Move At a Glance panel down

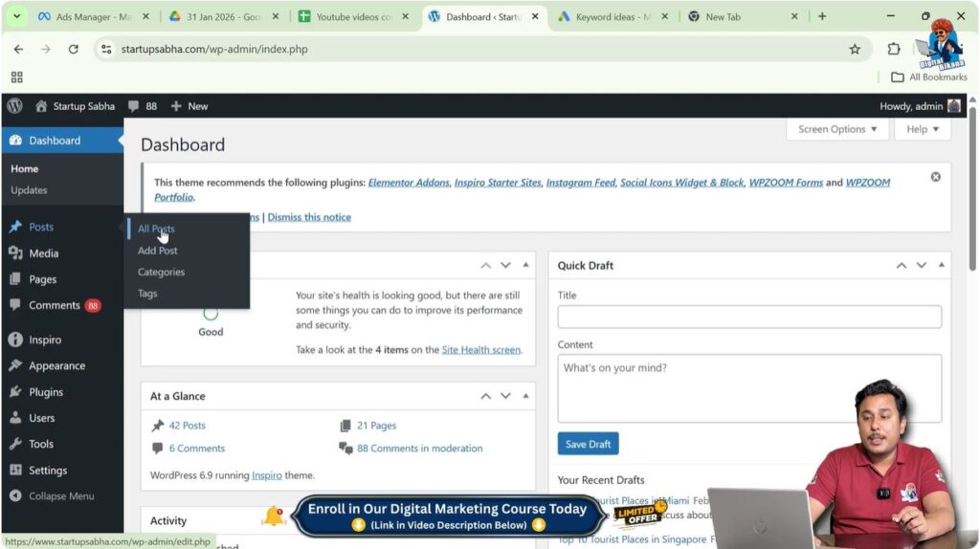pos(505,396)
